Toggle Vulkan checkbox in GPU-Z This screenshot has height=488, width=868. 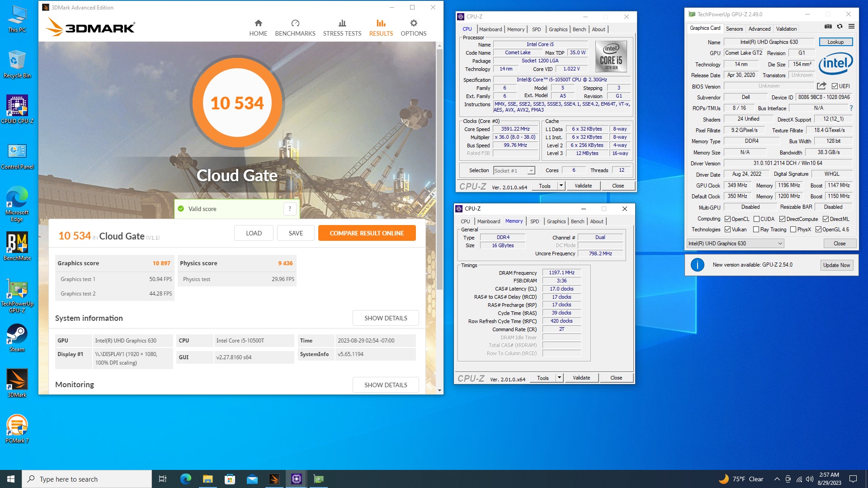pos(727,230)
